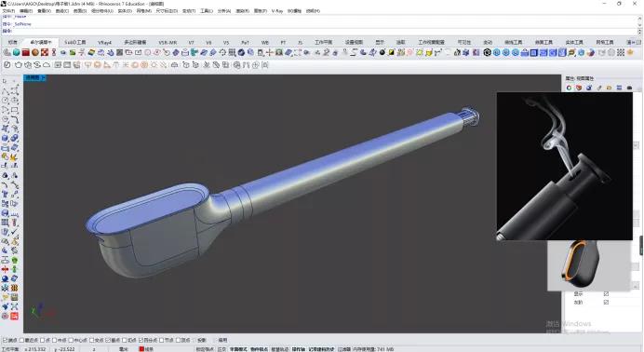Click the cloud-shaped icon in the second toolbar row
Screen dimensions: 644x352
(x=47, y=65)
